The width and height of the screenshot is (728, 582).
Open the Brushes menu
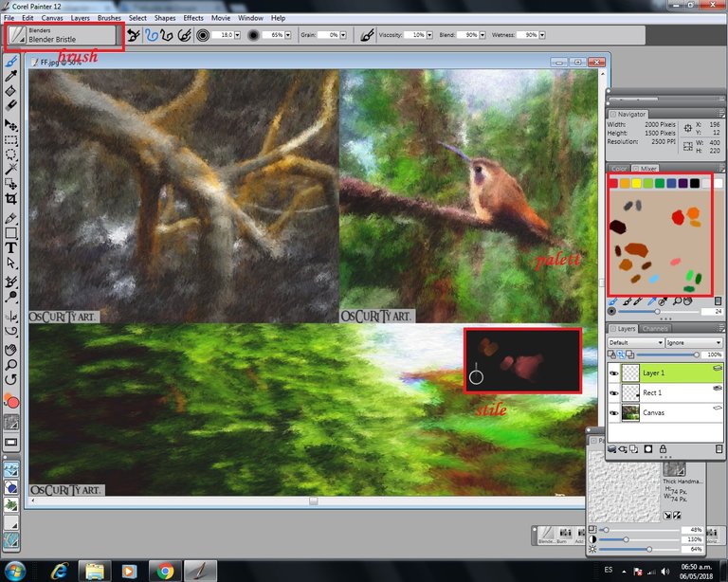pyautogui.click(x=109, y=18)
